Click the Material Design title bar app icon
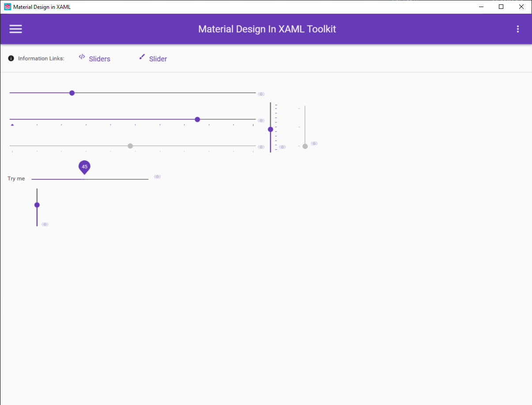Screen dimensions: 532x405 [x=7, y=7]
